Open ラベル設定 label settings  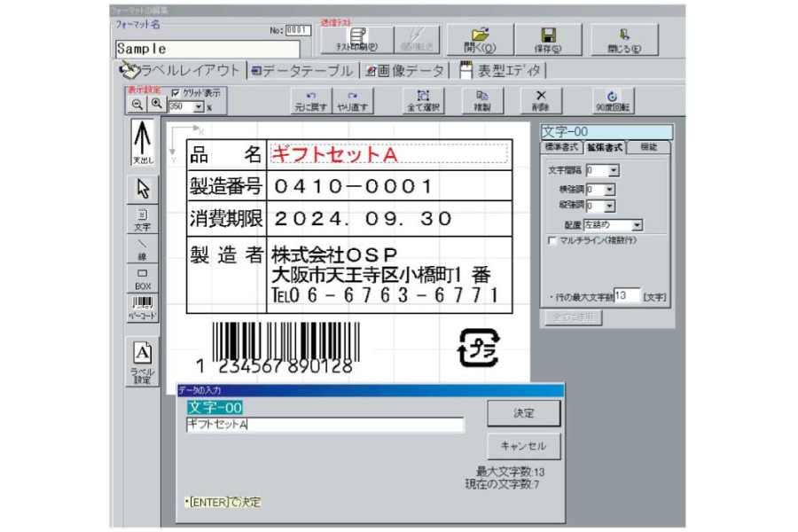(x=143, y=362)
